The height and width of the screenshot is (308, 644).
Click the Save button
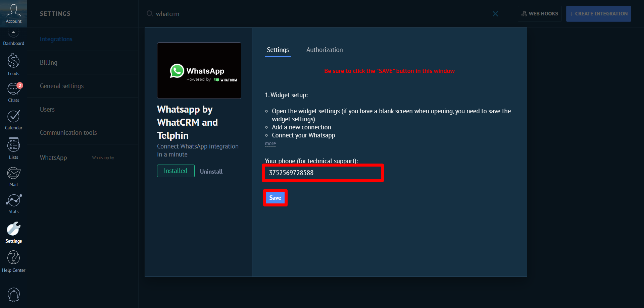click(x=275, y=198)
